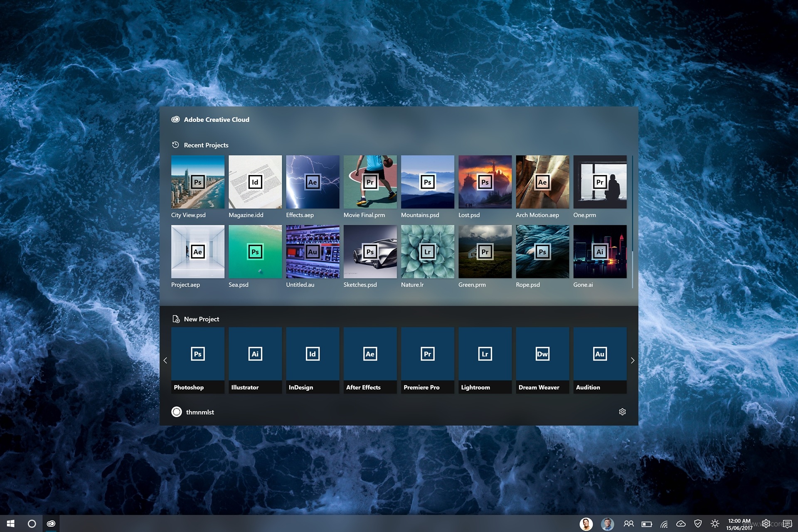The height and width of the screenshot is (532, 798).
Task: Open the Sketches.psd car project
Action: pyautogui.click(x=370, y=251)
